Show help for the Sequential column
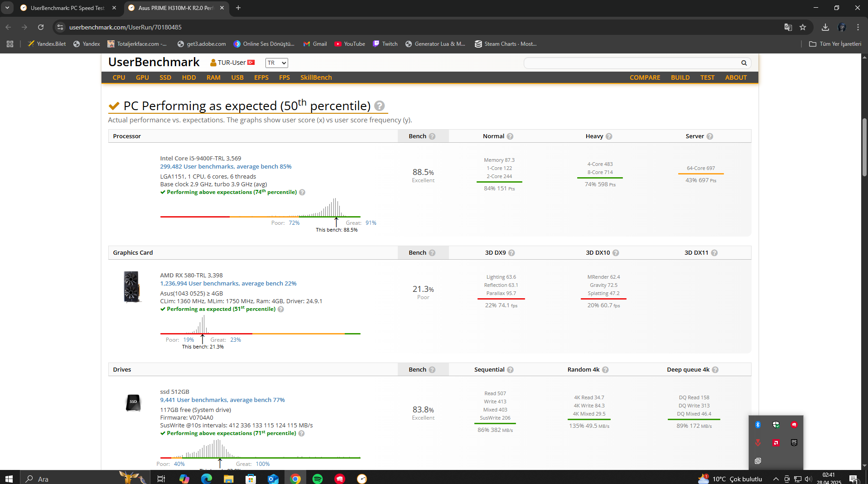868x484 pixels. pyautogui.click(x=511, y=370)
